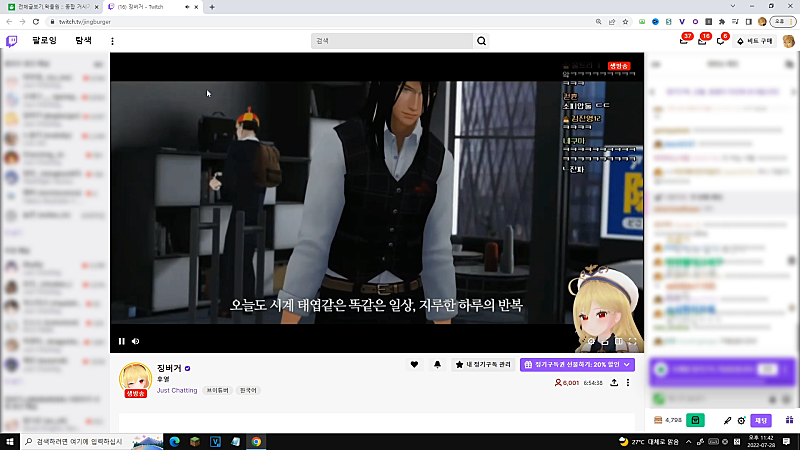Screen dimensions: 800x450
Task: Click the 4,798 channel points balance
Action: [x=668, y=420]
